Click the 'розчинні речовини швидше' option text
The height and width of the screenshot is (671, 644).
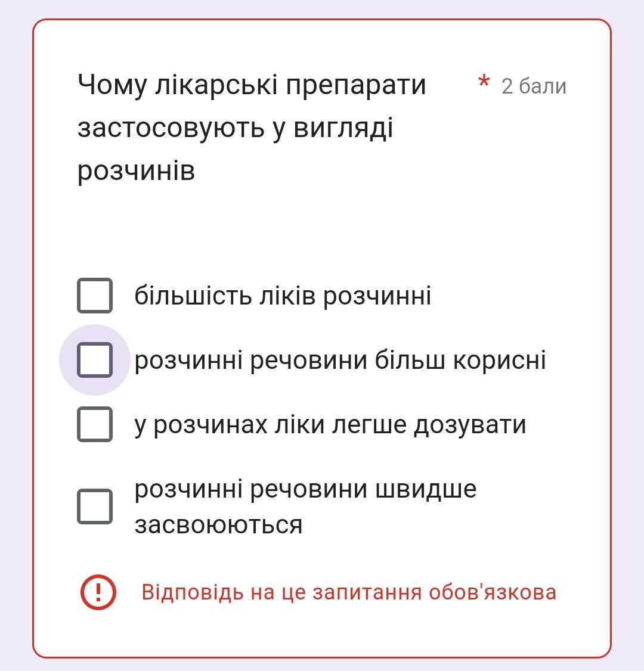coord(305,489)
